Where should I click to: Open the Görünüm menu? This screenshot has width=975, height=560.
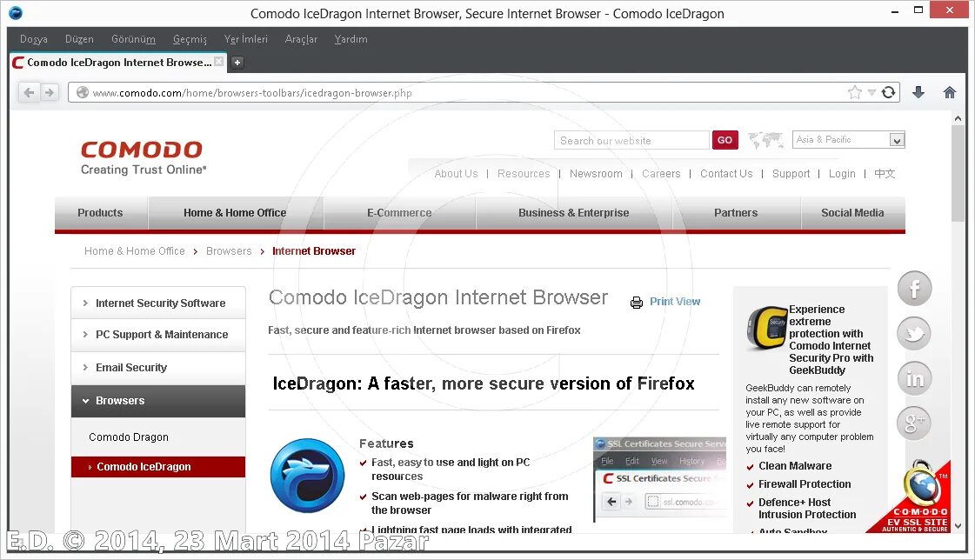tap(133, 39)
